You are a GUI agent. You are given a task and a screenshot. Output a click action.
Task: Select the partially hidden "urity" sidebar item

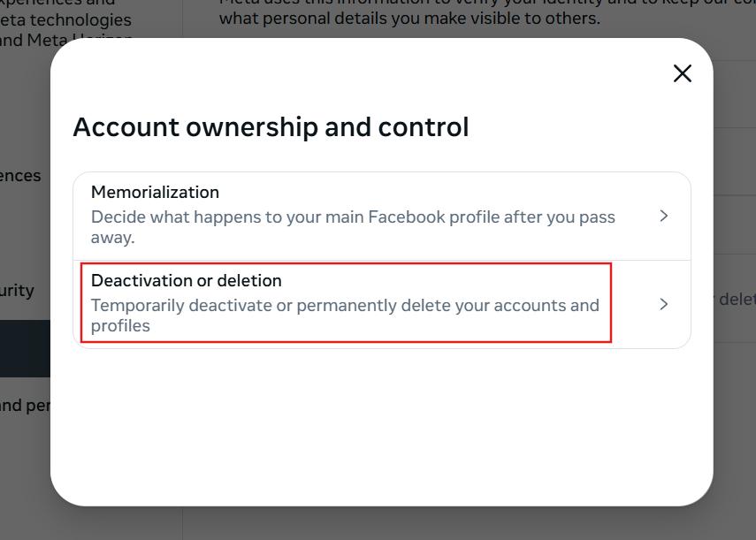coord(17,291)
